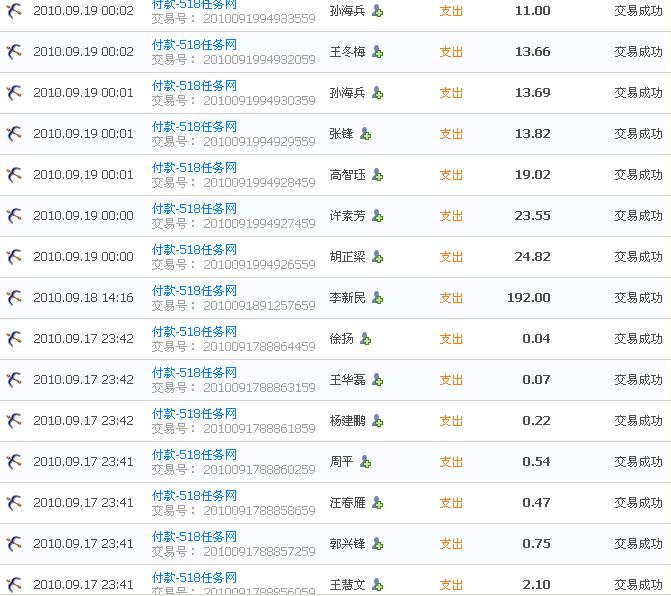Viewport: 671px width, 596px height.
Task: Open 付款-518任务网 link for 19.02 payment
Action: 194,168
